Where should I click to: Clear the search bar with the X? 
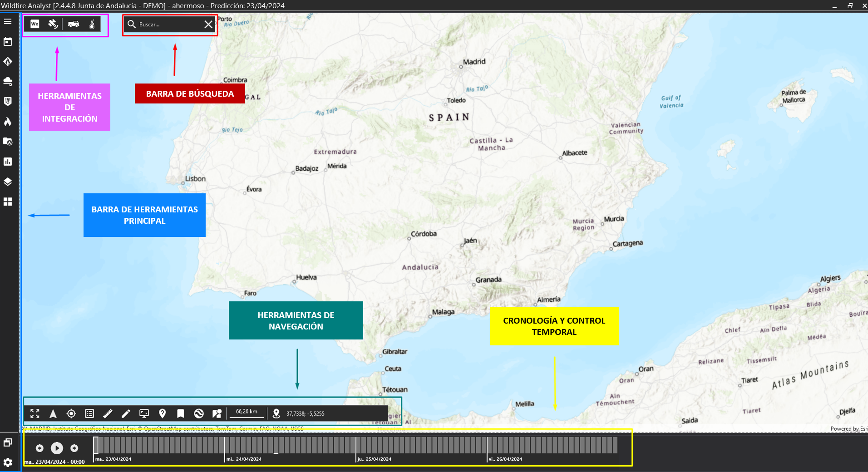[208, 25]
